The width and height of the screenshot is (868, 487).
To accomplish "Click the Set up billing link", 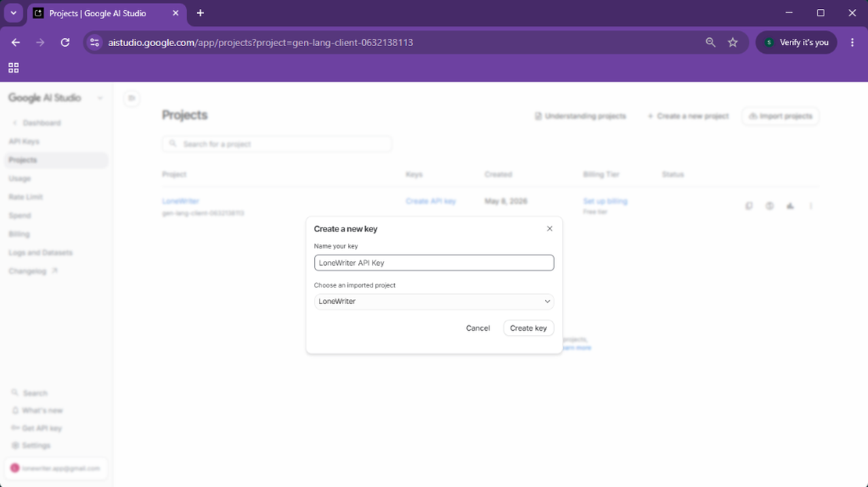I will pos(605,201).
